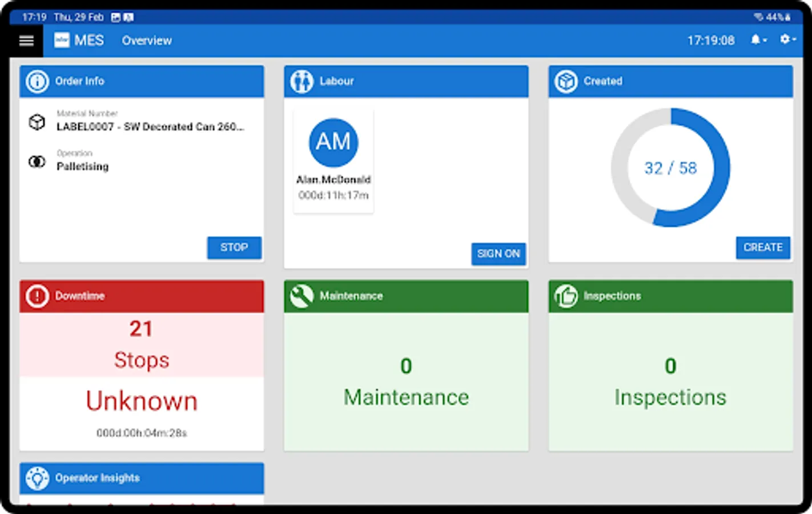
Task: Click the MES app logo icon
Action: (x=62, y=40)
